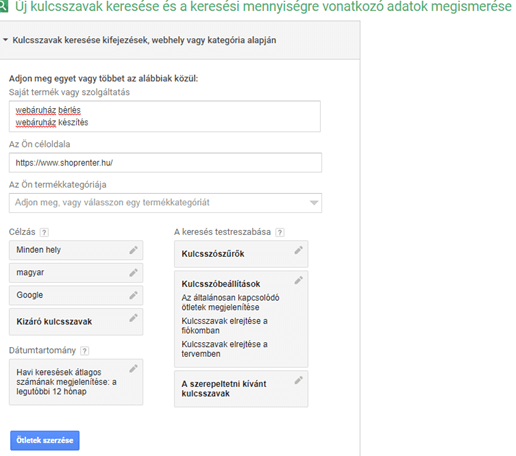The width and height of the screenshot is (516, 456).
Task: Edit the Google network pencil icon
Action: coord(133,295)
